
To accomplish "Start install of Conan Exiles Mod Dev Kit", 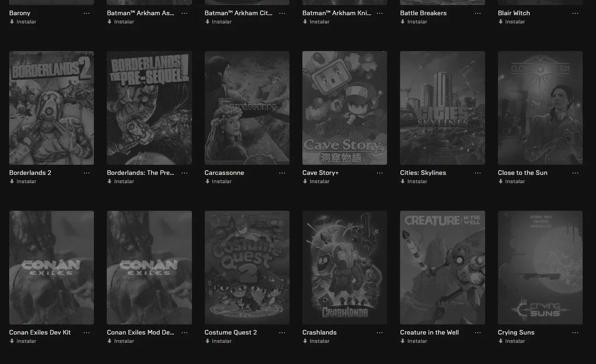I will 121,341.
